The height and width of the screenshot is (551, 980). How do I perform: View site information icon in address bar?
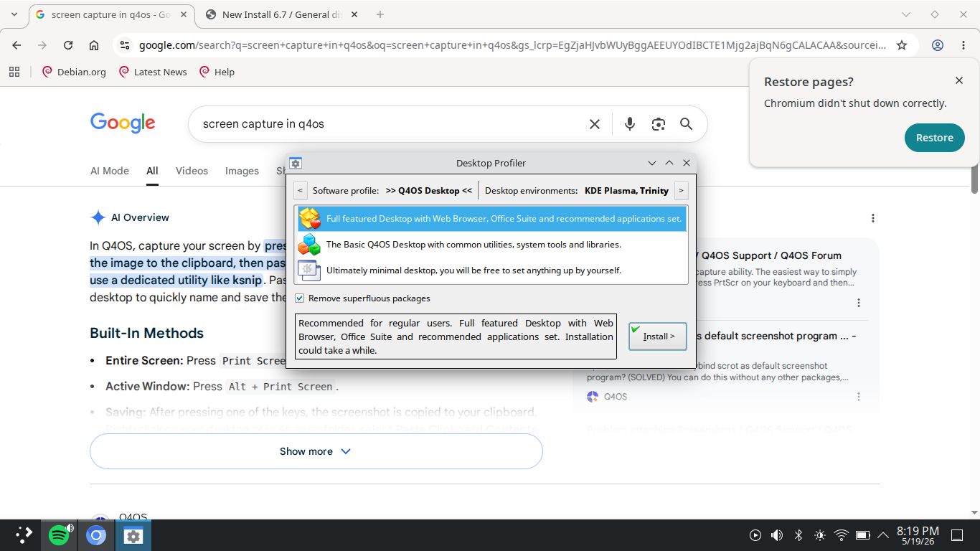tap(125, 45)
